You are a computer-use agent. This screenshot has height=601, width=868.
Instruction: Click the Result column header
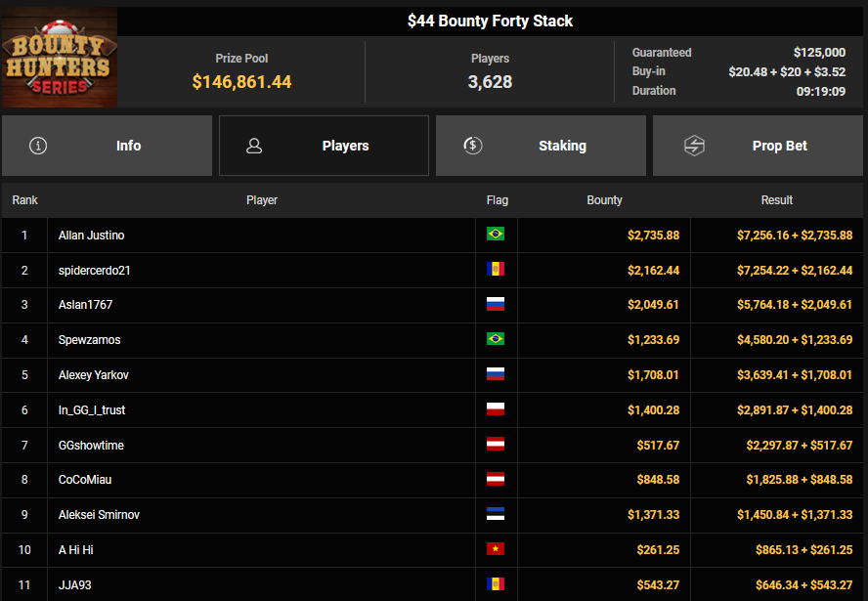tap(777, 200)
